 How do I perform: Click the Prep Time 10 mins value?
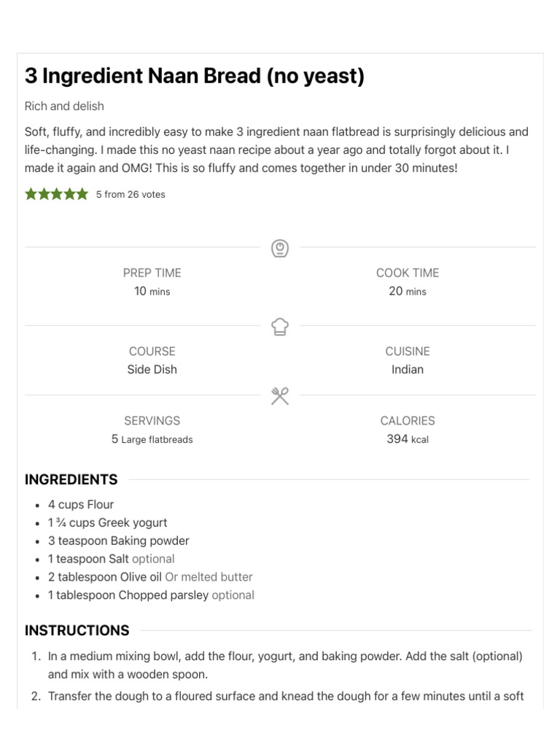pos(152,291)
